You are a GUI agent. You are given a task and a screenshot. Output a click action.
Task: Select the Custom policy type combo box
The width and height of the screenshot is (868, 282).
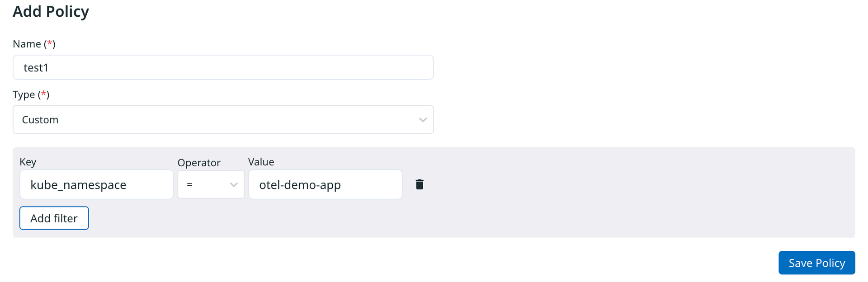click(223, 120)
